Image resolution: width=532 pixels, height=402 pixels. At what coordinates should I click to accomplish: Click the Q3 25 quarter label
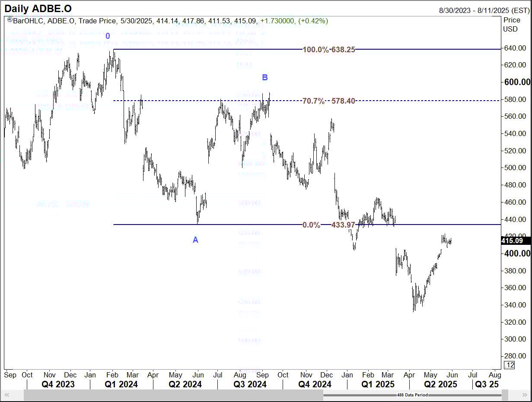tap(487, 384)
